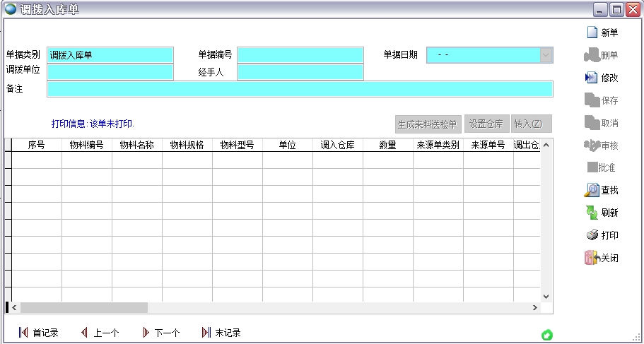The image size is (644, 344).
Task: Click the green status icon at bottom right
Action: [546, 334]
